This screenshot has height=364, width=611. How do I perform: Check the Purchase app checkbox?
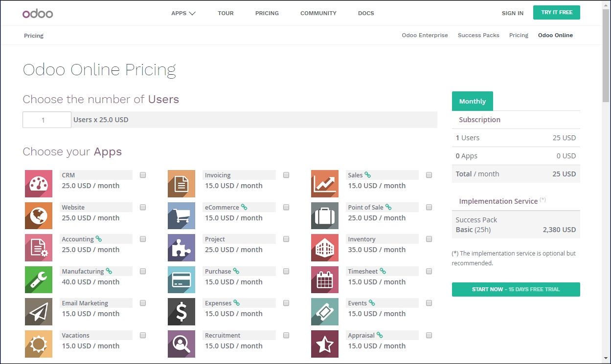pos(286,271)
